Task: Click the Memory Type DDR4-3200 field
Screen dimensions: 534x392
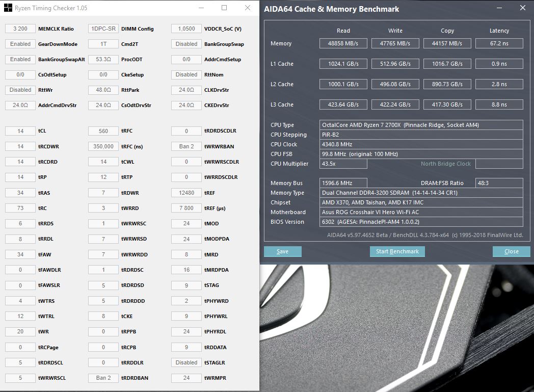Action: (x=421, y=193)
